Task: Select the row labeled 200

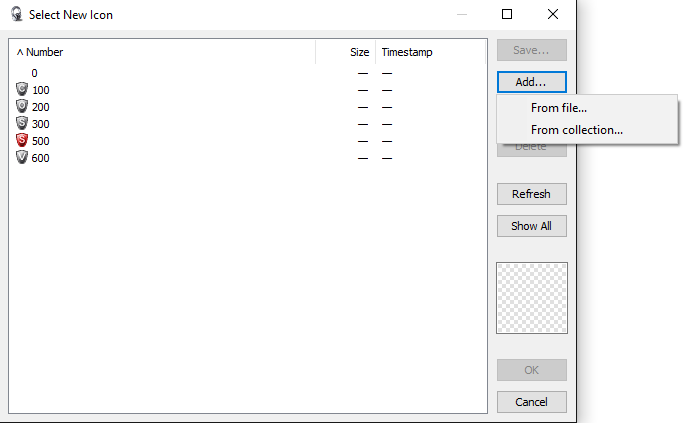Action: (248, 107)
